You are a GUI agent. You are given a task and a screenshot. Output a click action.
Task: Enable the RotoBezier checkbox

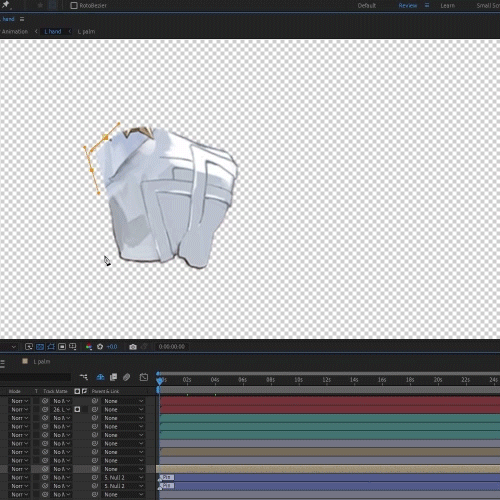point(74,5)
